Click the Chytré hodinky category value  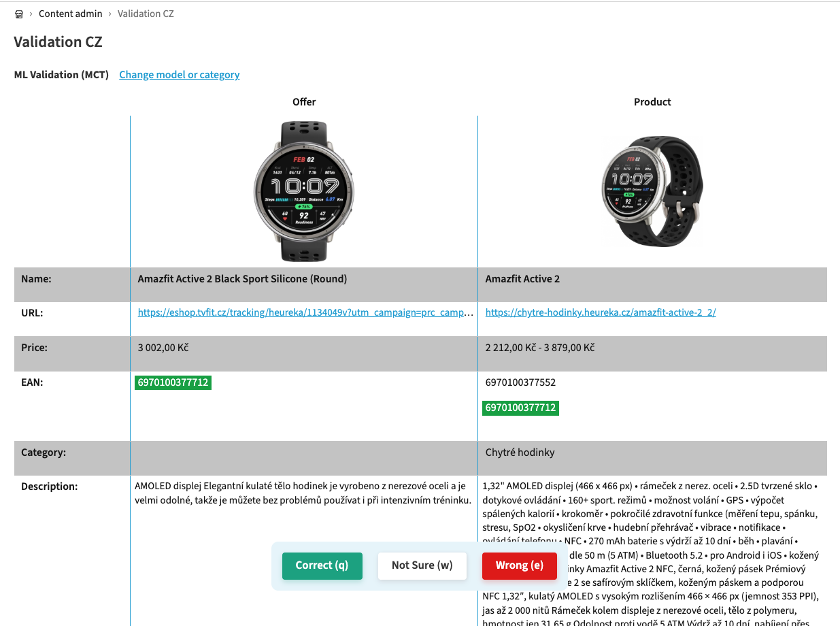[x=520, y=452]
